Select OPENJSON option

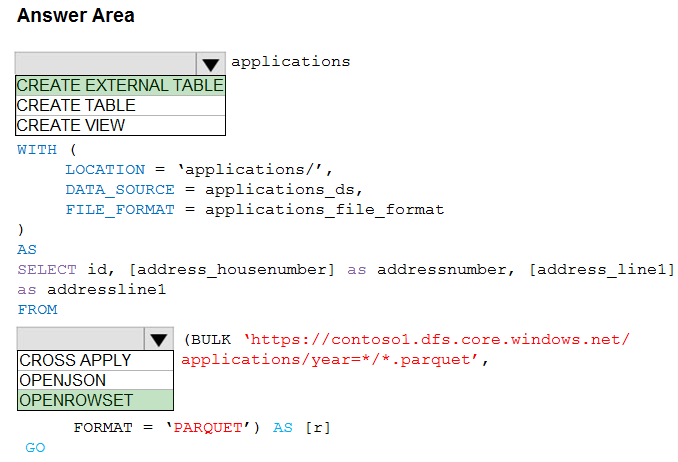(x=95, y=380)
